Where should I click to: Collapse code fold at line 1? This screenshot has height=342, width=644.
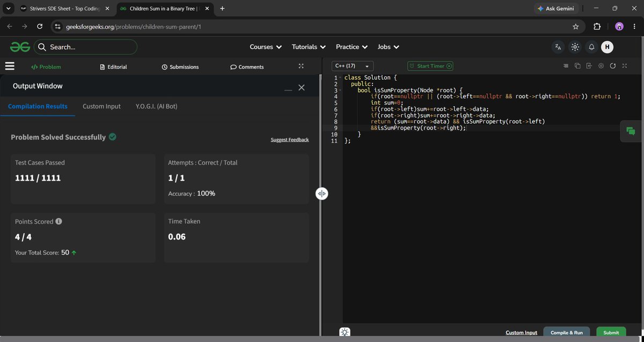tap(340, 78)
